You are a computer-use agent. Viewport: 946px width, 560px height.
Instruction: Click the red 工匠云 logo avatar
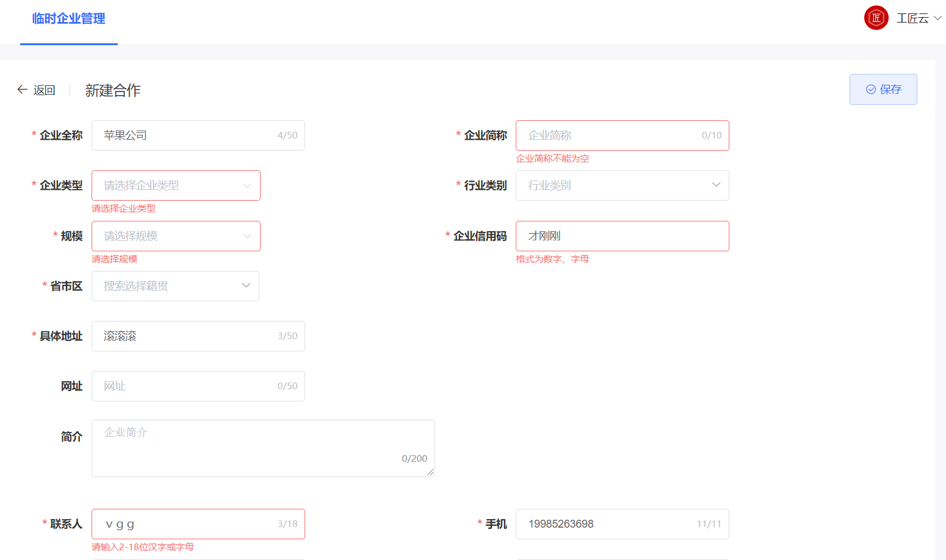coord(876,18)
